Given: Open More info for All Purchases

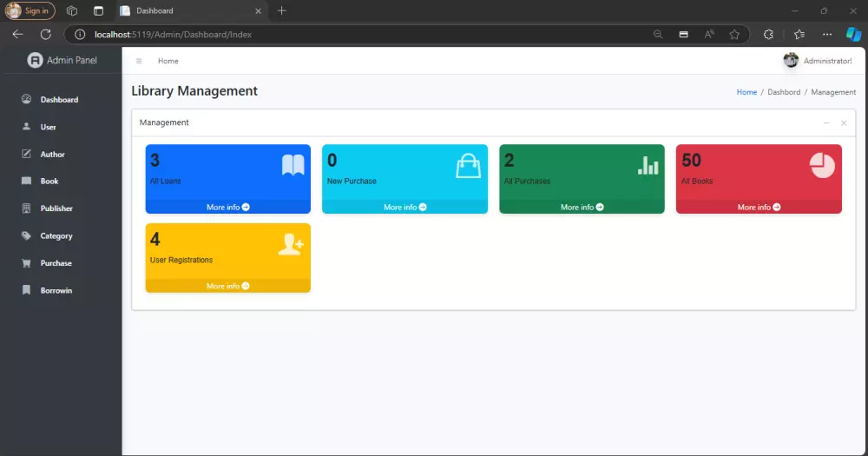Looking at the screenshot, I should 582,208.
